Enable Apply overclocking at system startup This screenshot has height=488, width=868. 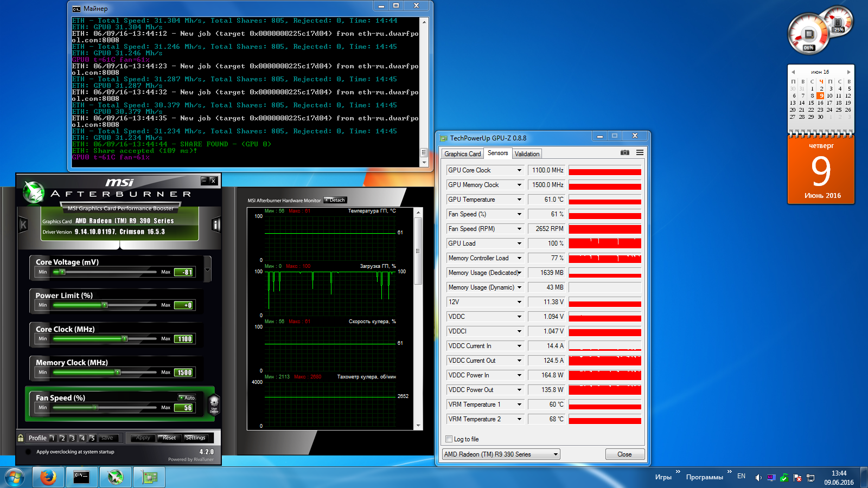point(28,452)
